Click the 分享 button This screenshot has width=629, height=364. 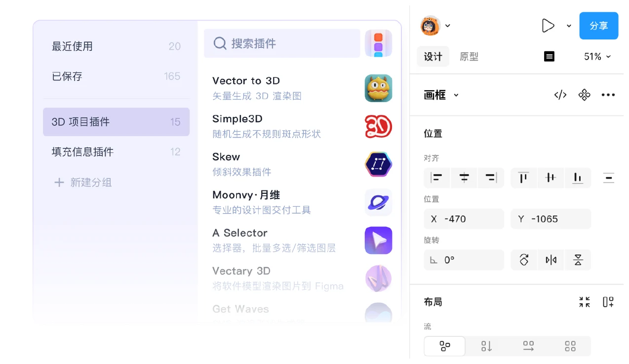coord(599,26)
